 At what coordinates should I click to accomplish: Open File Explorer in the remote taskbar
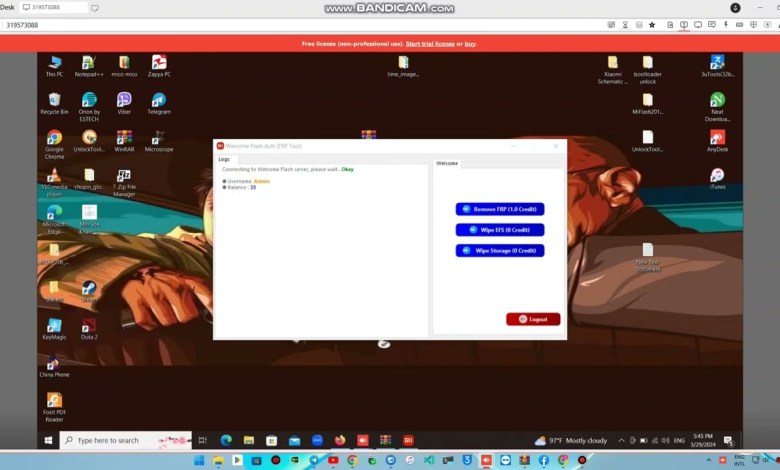[249, 440]
